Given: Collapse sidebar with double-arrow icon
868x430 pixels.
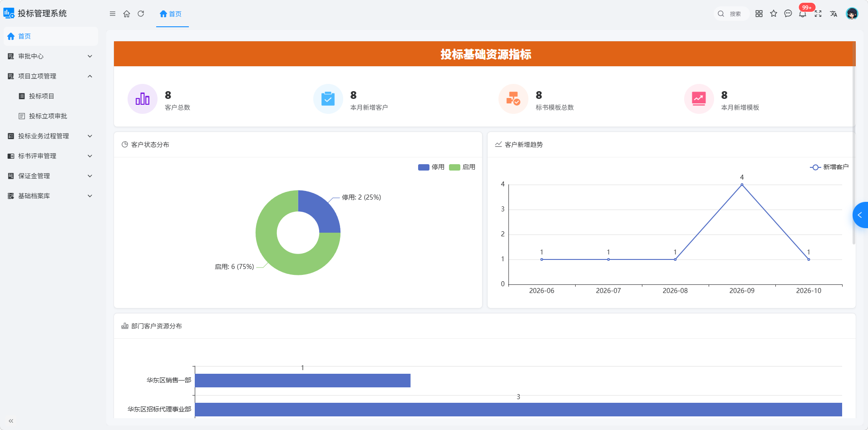Looking at the screenshot, I should click(x=11, y=421).
